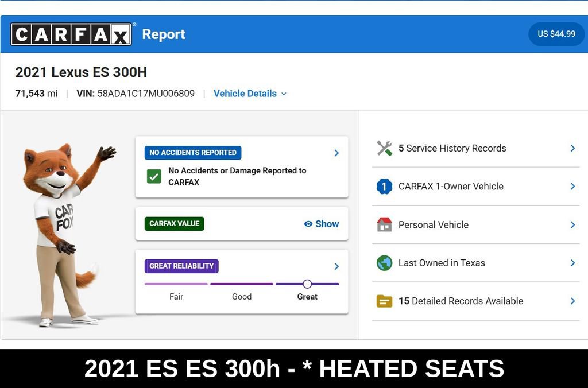Click the Fair segment of reliability bar

tap(176, 284)
